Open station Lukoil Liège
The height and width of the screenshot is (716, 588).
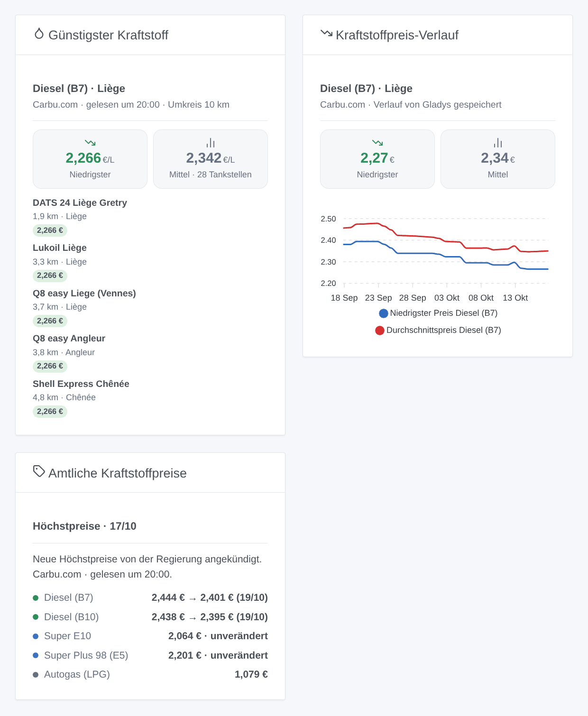(x=60, y=248)
